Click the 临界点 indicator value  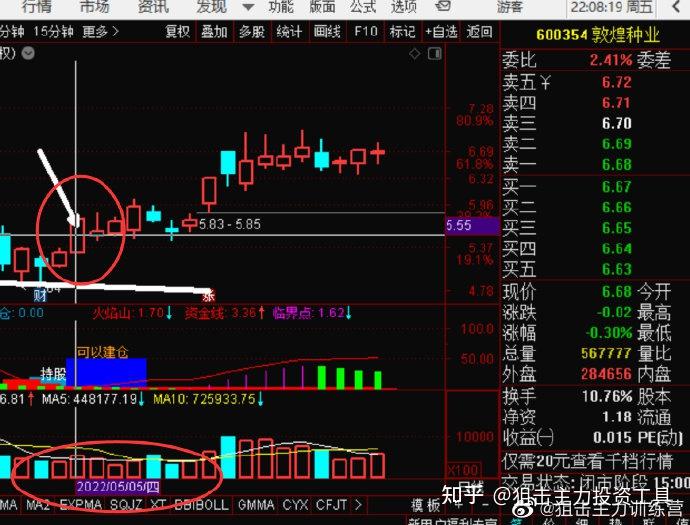coord(312,313)
